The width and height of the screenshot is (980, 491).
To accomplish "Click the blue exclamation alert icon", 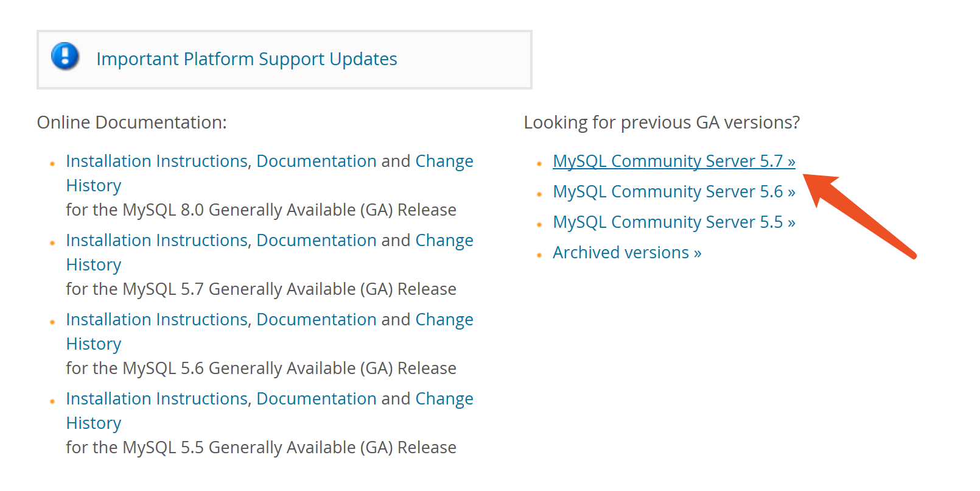I will [65, 57].
